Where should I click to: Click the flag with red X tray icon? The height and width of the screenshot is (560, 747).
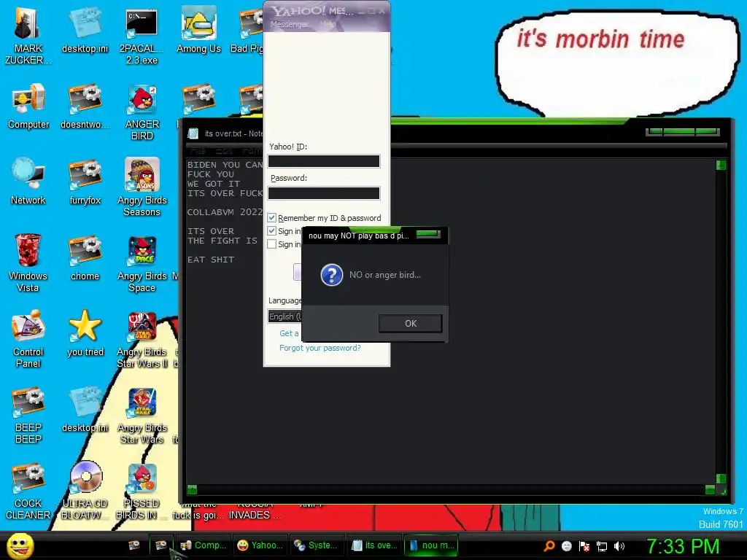tap(584, 546)
